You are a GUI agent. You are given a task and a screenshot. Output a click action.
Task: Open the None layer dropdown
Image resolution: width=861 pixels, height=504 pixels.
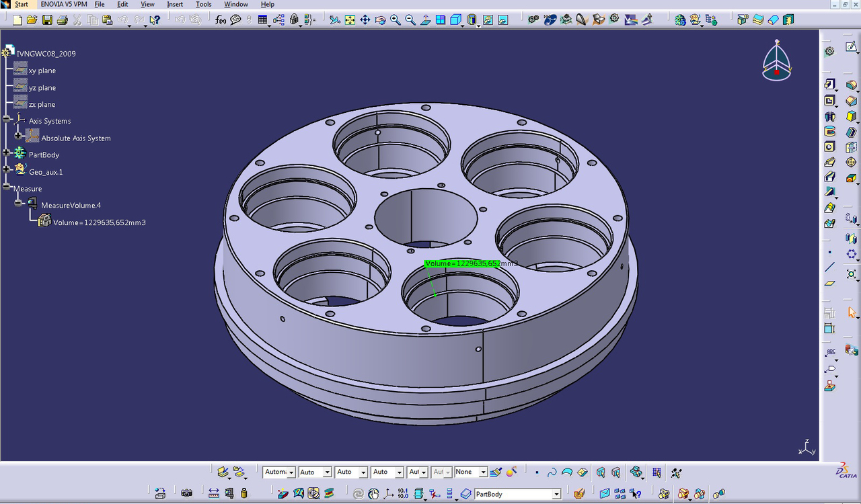point(482,472)
